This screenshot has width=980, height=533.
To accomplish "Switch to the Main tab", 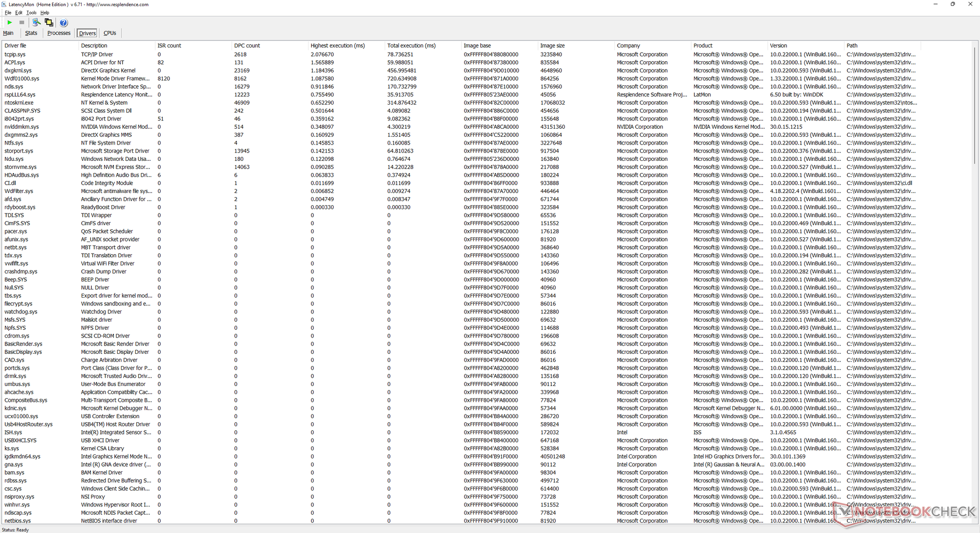I will (x=8, y=33).
